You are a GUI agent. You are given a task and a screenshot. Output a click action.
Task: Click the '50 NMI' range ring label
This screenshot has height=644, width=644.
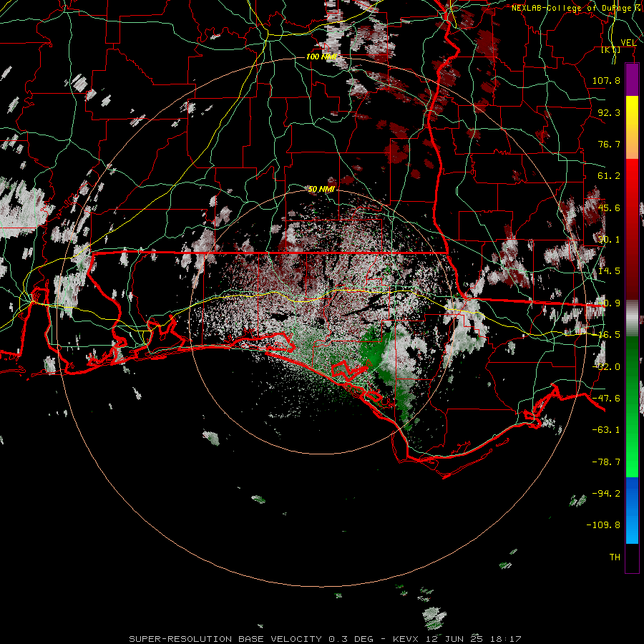click(x=321, y=189)
